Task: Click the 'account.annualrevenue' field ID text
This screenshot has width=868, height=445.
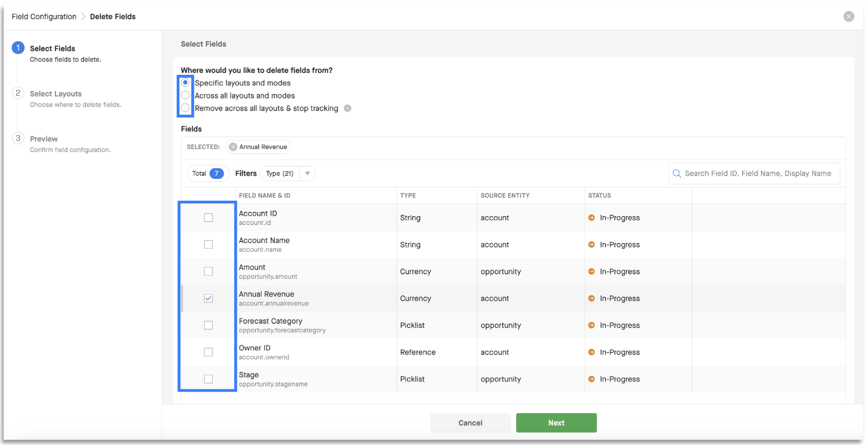Action: point(274,304)
